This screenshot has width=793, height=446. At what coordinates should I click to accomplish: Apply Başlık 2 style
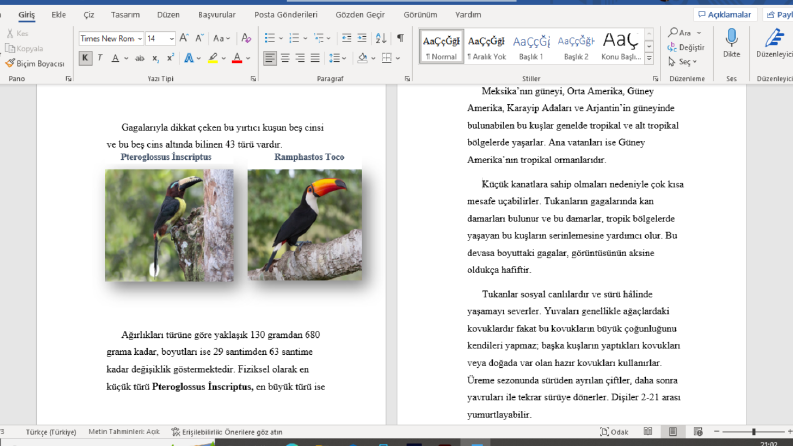(576, 46)
